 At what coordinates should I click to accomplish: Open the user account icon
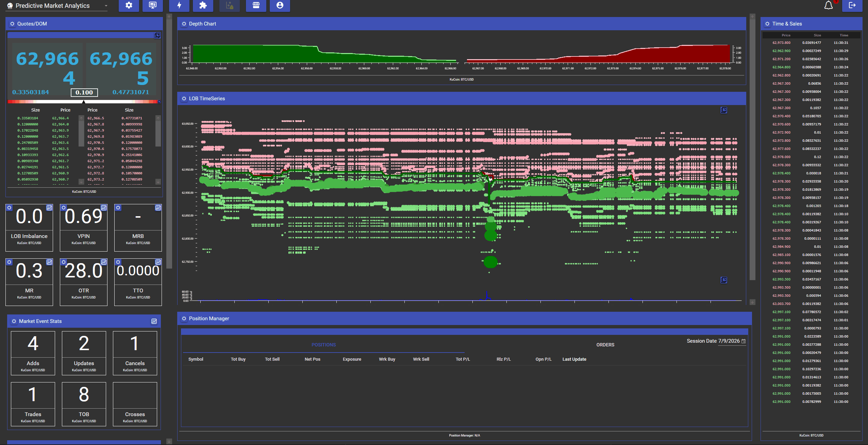280,5
